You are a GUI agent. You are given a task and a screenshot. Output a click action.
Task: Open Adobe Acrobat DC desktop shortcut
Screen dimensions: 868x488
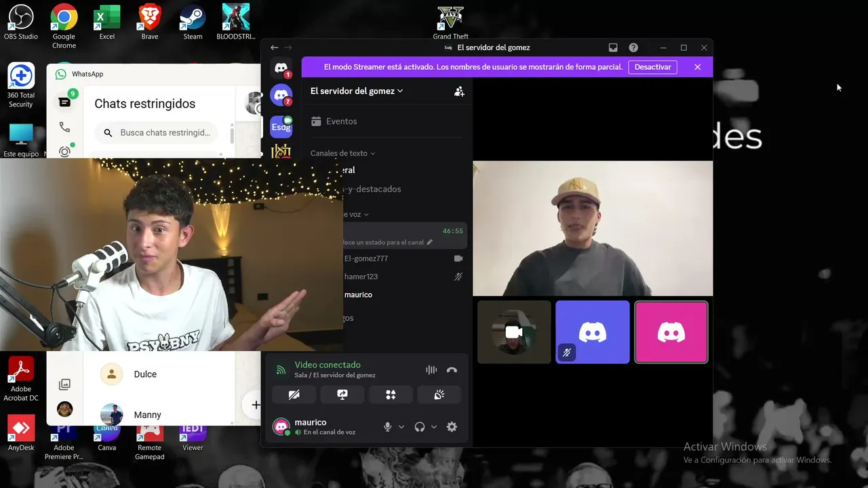tap(20, 380)
